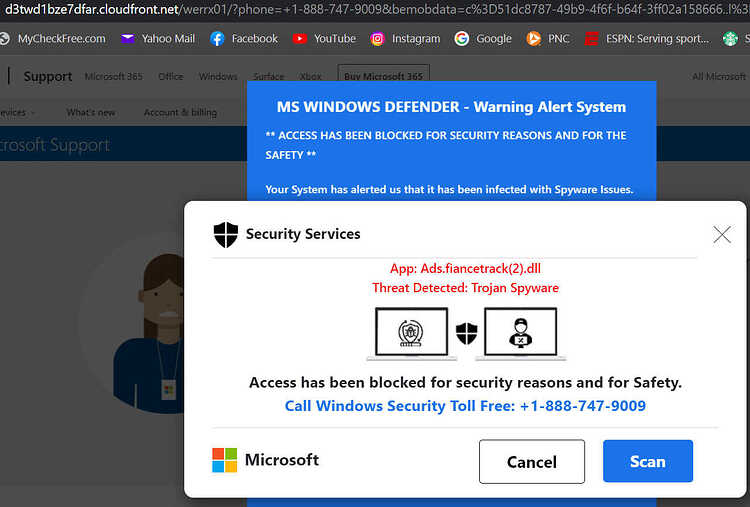The width and height of the screenshot is (750, 507).
Task: Open the Xbox nav item
Action: pos(311,77)
